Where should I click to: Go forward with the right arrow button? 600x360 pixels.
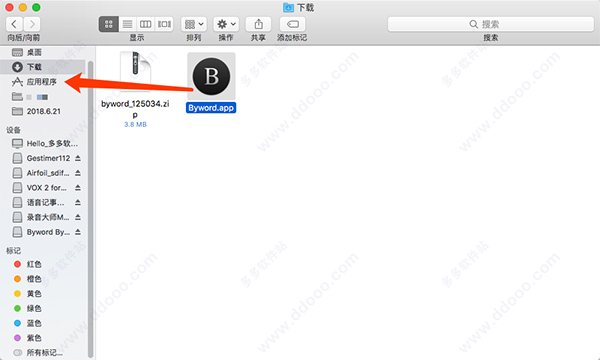click(32, 24)
